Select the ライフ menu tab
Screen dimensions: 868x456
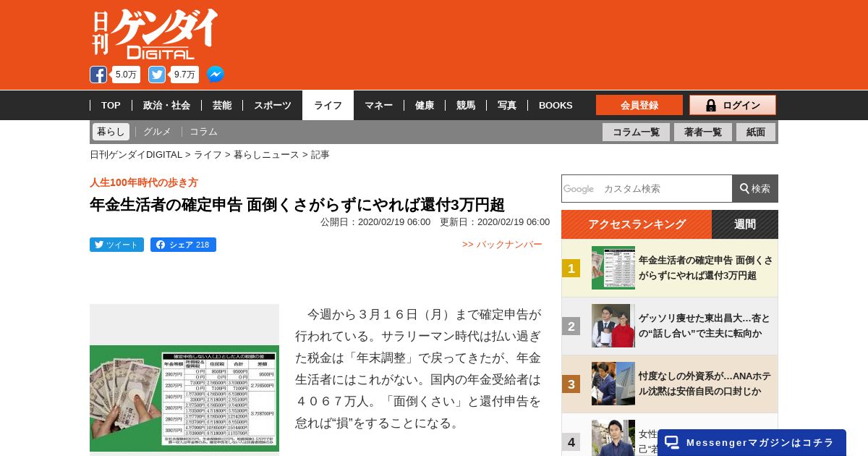(x=328, y=106)
